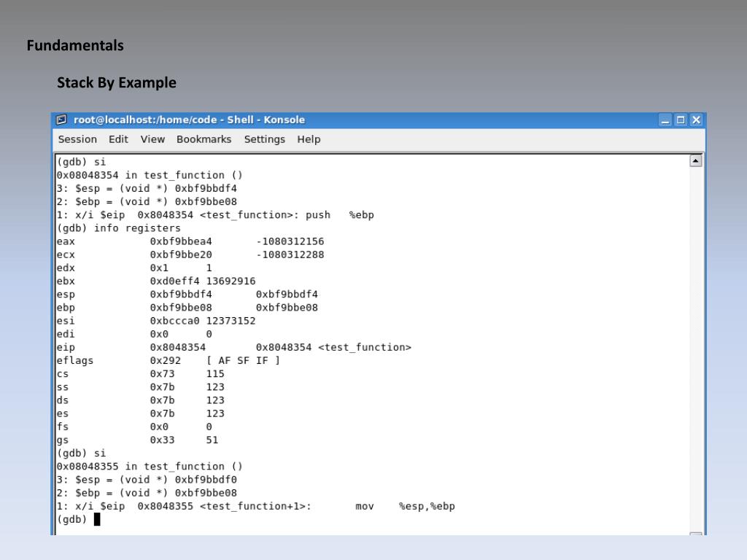Open the Edit menu
The image size is (747, 560).
(x=118, y=139)
